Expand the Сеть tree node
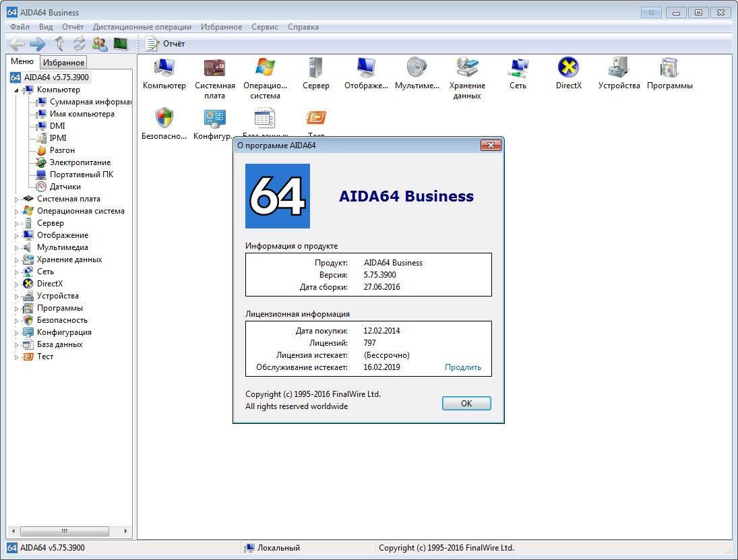This screenshot has height=560, width=738. [x=16, y=272]
